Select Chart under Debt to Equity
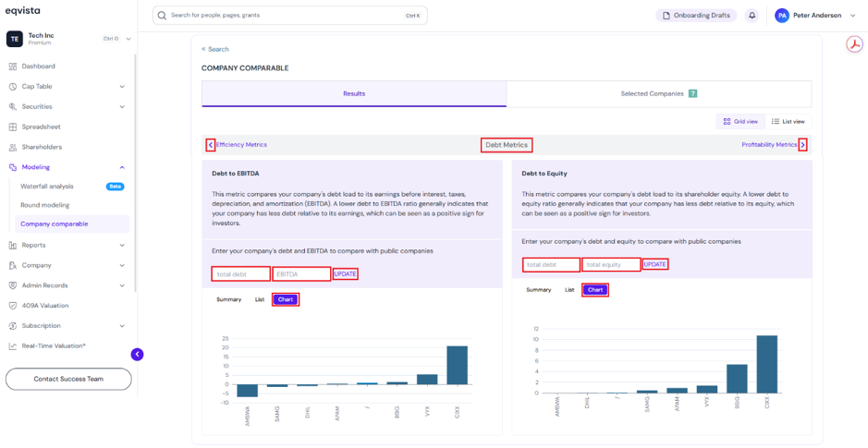Screen dimensions: 868x448 [x=595, y=290]
